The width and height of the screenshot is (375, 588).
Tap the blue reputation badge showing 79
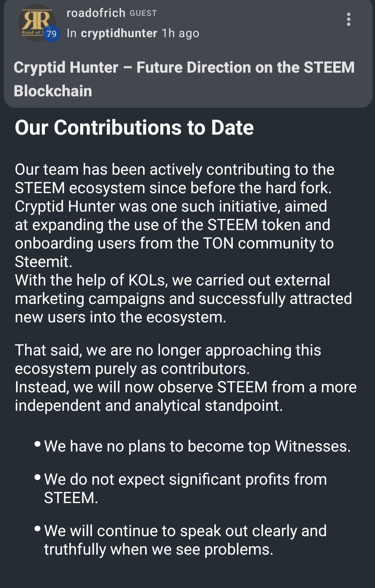coord(52,34)
